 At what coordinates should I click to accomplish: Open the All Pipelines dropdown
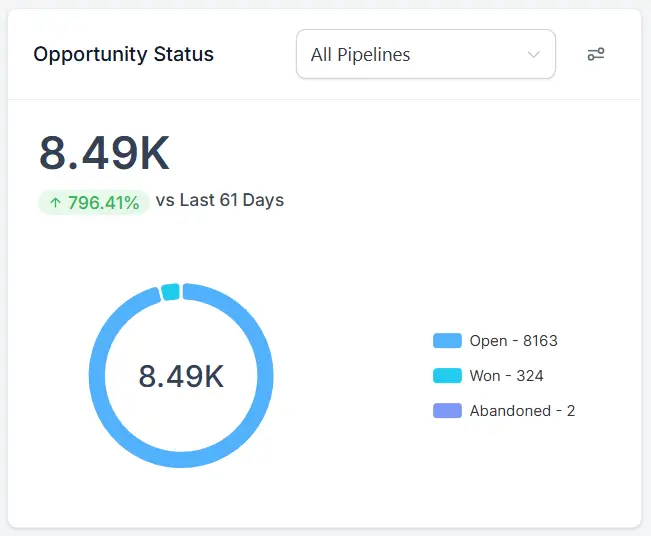tap(426, 54)
